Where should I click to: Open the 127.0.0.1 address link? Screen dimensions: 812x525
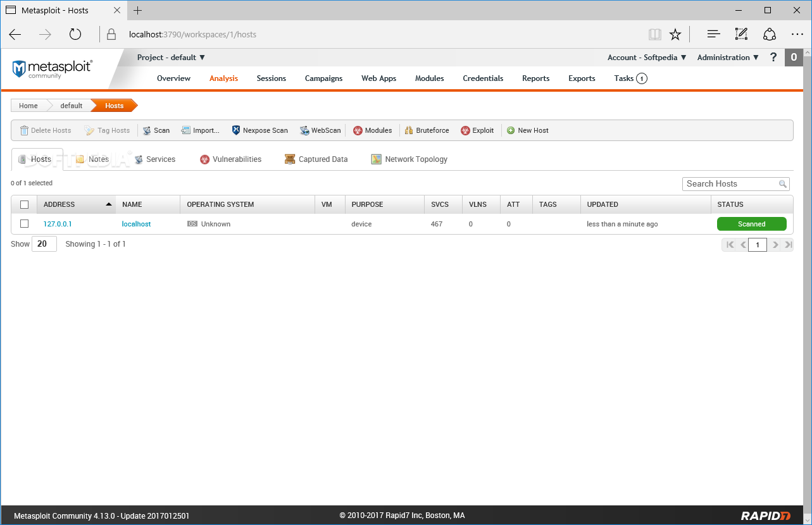point(58,224)
